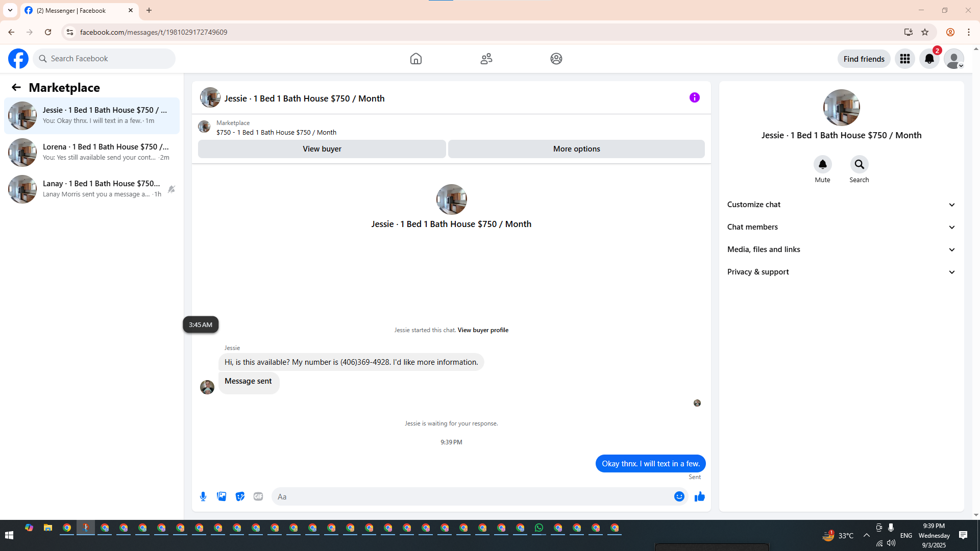Image resolution: width=980 pixels, height=551 pixels.
Task: Open the Chrome menu three-dot icon
Action: click(969, 32)
